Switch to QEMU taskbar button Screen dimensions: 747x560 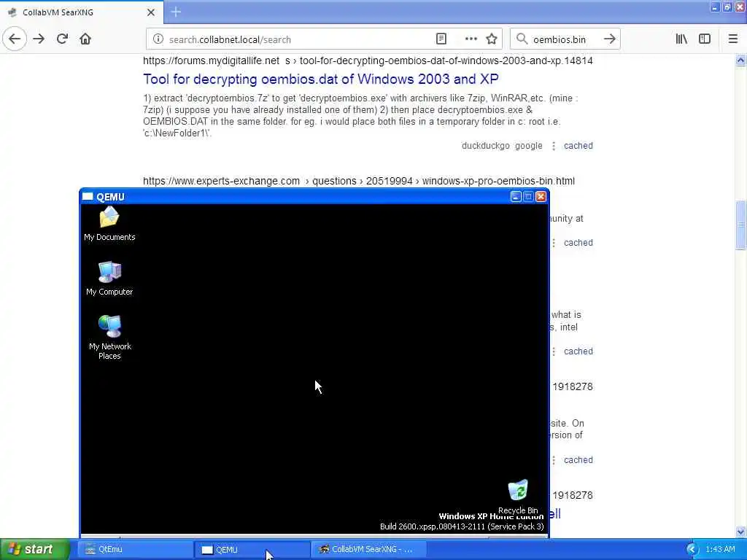(252, 550)
